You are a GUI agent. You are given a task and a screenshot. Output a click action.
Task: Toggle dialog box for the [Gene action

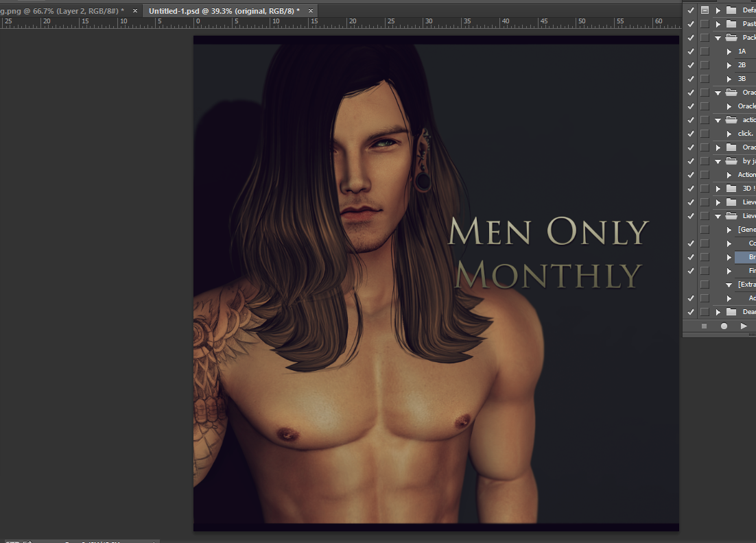pos(705,230)
